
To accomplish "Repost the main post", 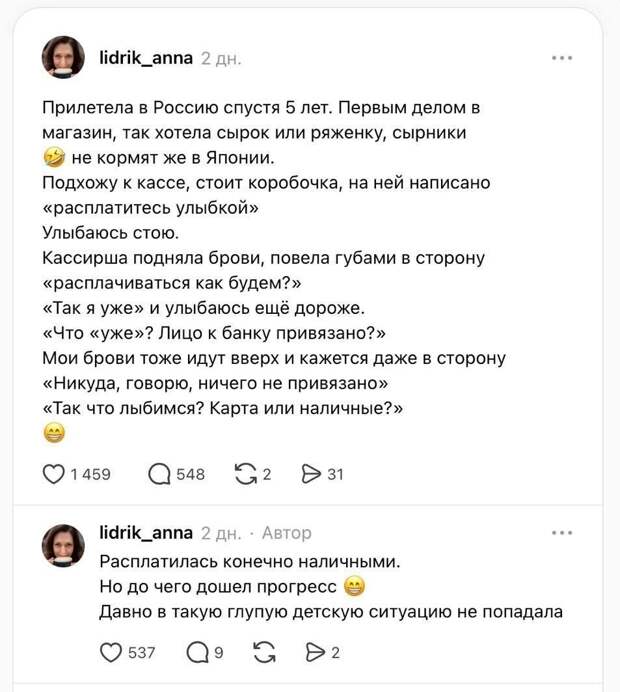I will 243,474.
